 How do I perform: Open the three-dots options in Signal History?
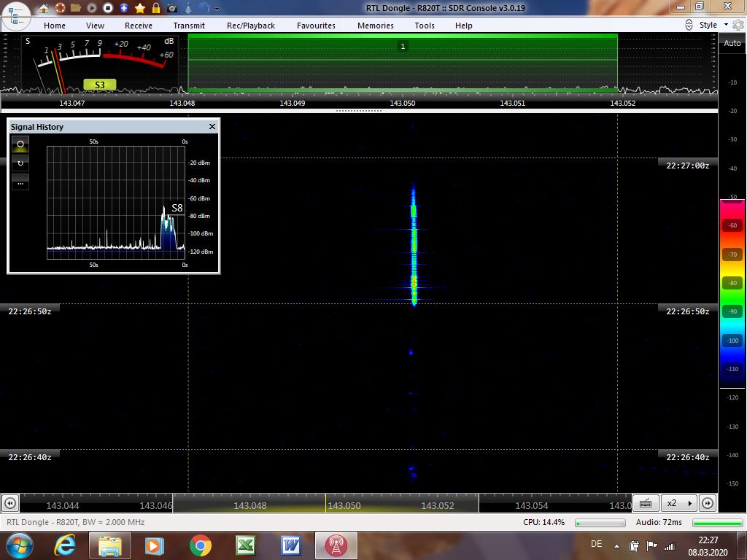tap(20, 182)
